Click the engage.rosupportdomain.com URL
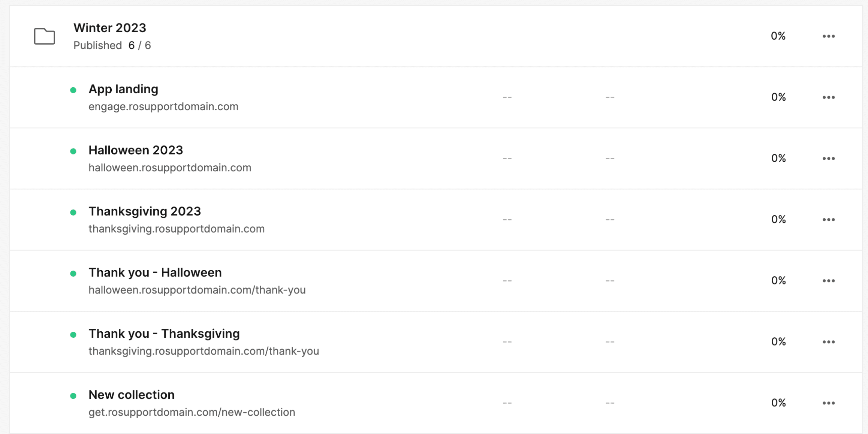Viewport: 868px width, 434px height. [x=163, y=106]
